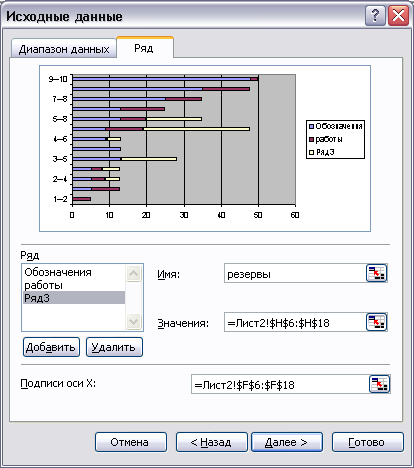
Task: Click range selector icon for Подписи оси X
Action: click(380, 384)
